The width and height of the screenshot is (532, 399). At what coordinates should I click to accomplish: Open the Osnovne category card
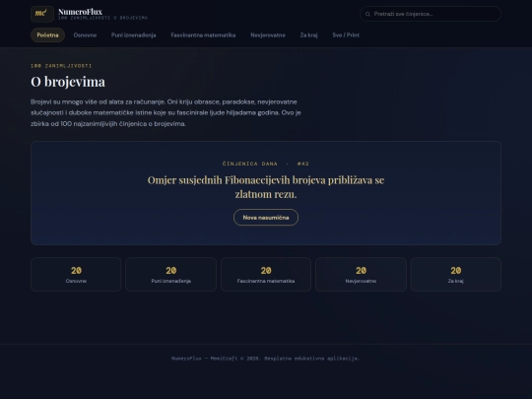pyautogui.click(x=76, y=274)
